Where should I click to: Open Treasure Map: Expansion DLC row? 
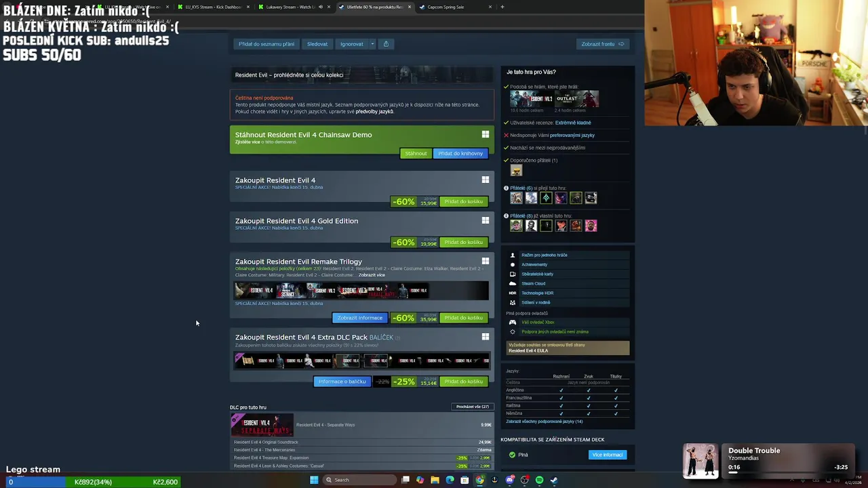coord(362,457)
